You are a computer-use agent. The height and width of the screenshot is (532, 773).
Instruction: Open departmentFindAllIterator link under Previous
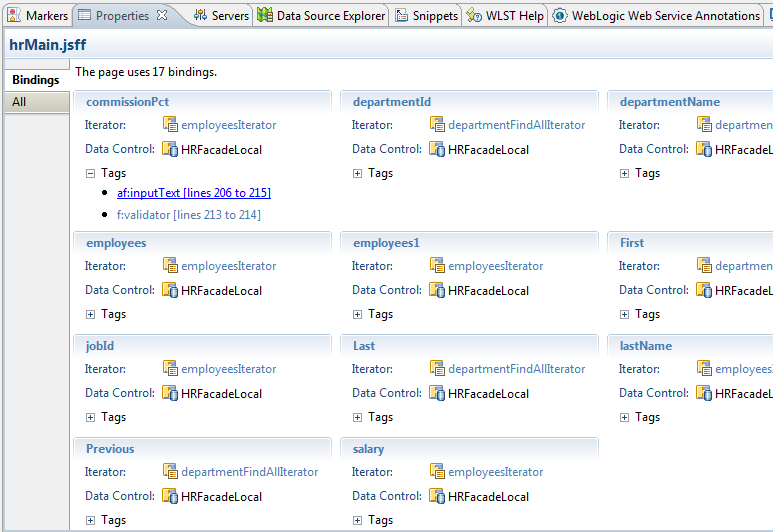(250, 472)
